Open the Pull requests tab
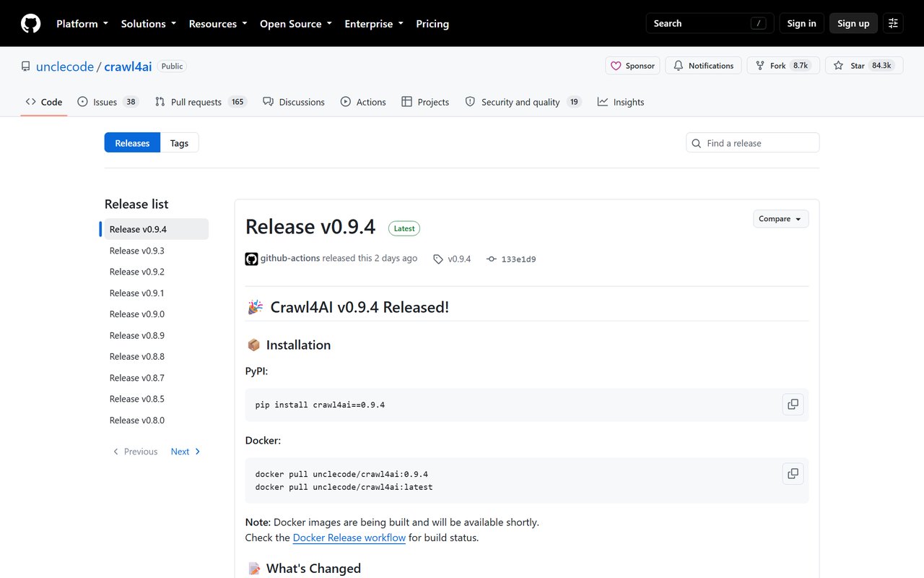The image size is (924, 578). [201, 102]
